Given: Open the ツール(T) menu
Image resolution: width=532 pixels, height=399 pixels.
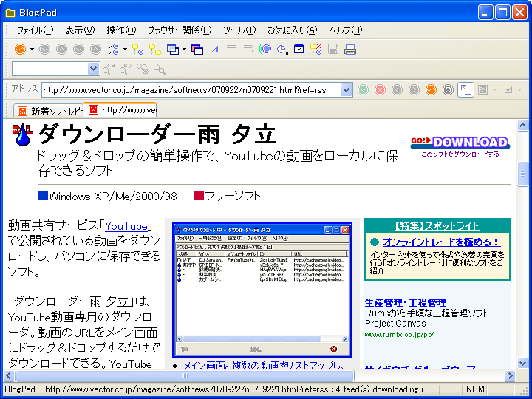Looking at the screenshot, I should 239,30.
